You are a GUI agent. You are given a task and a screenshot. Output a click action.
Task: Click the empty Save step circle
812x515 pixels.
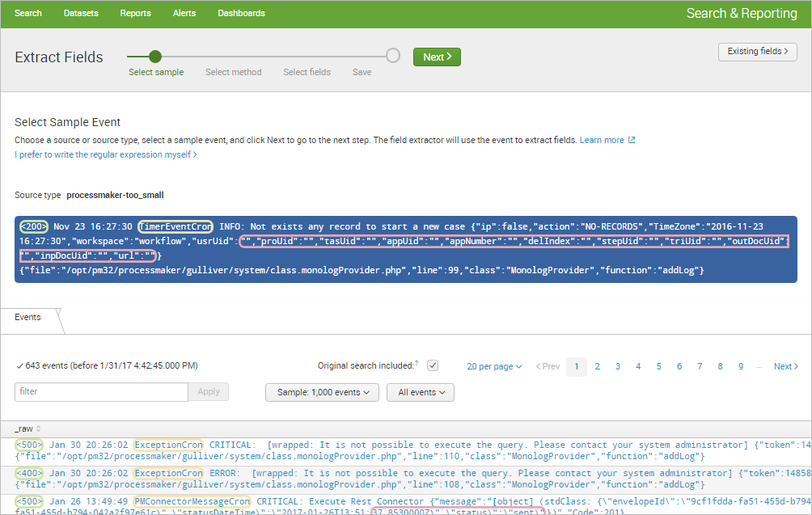tap(393, 56)
